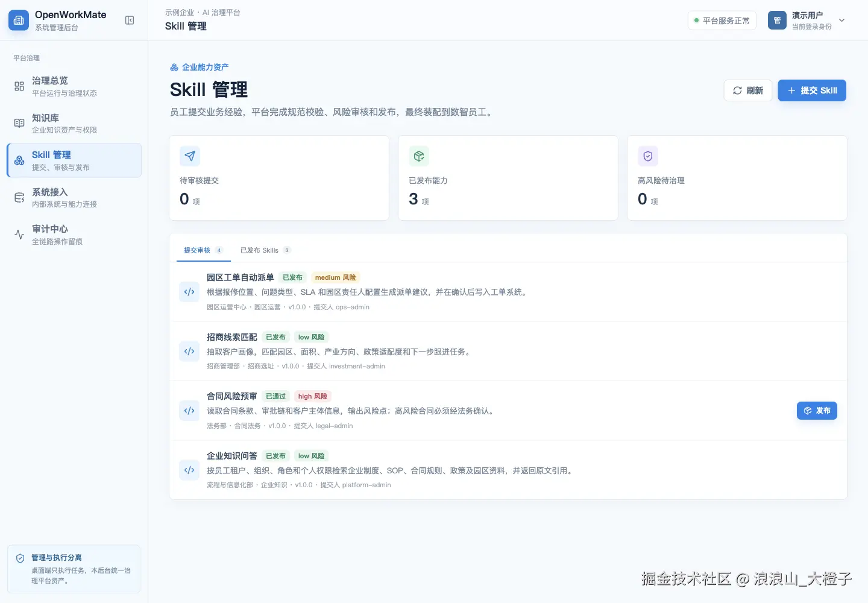The height and width of the screenshot is (603, 868).
Task: Click the medium 风险 tag
Action: coord(335,277)
